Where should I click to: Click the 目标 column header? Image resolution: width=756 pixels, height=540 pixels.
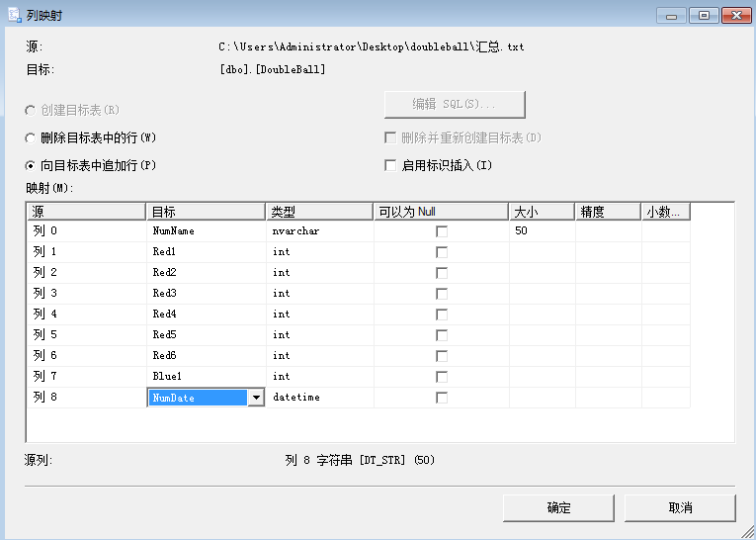206,212
